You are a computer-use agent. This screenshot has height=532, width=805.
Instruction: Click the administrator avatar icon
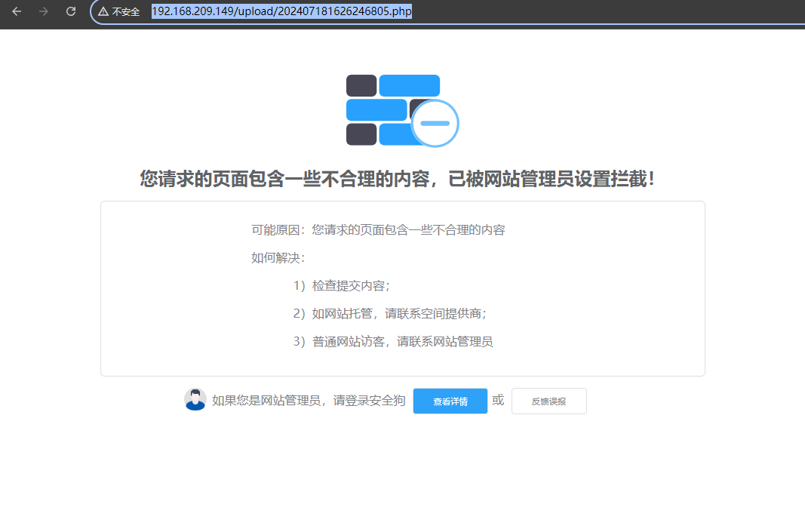click(195, 400)
